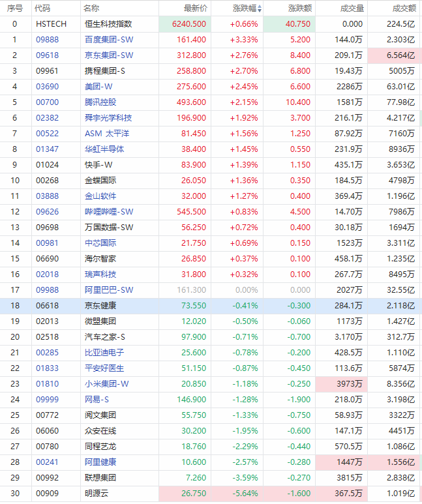Viewport: 422px width, 504px height.
Task: Select the 金蝶国际 row name
Action: [100, 181]
